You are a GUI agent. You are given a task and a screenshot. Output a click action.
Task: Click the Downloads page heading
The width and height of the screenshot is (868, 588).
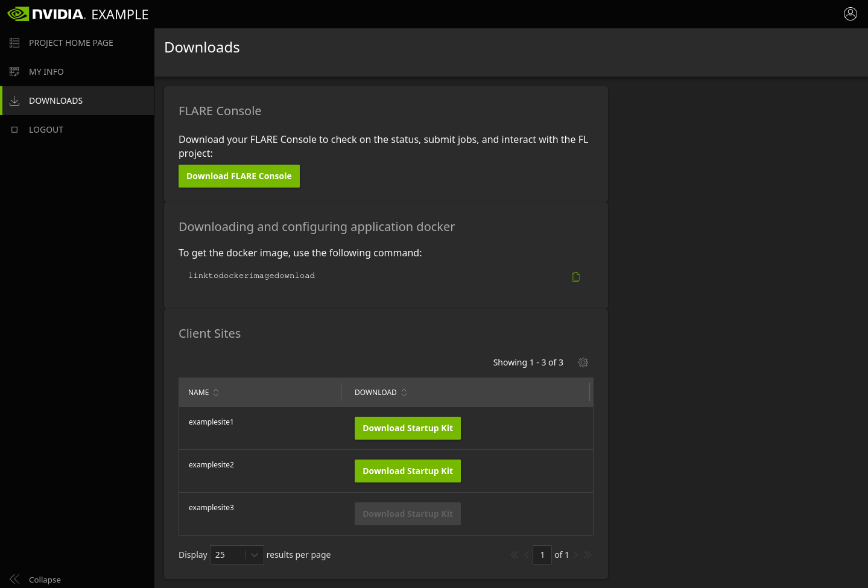(202, 48)
